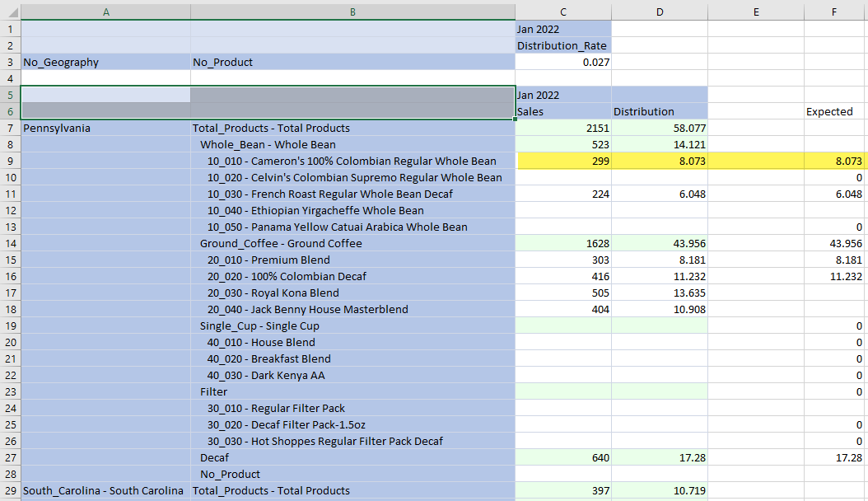The image size is (868, 501).
Task: Select row 29 header
Action: click(11, 490)
